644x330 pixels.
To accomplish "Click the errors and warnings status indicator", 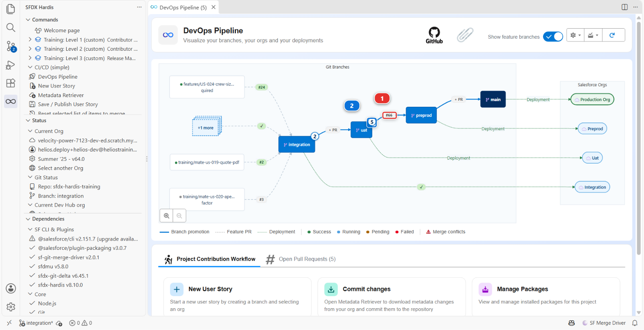I will pyautogui.click(x=80, y=323).
